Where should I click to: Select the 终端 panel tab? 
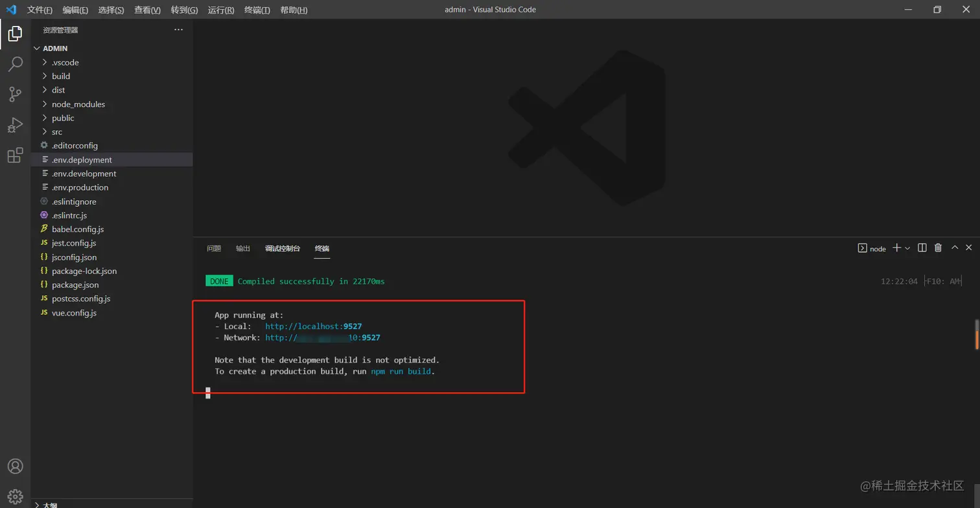coord(322,248)
